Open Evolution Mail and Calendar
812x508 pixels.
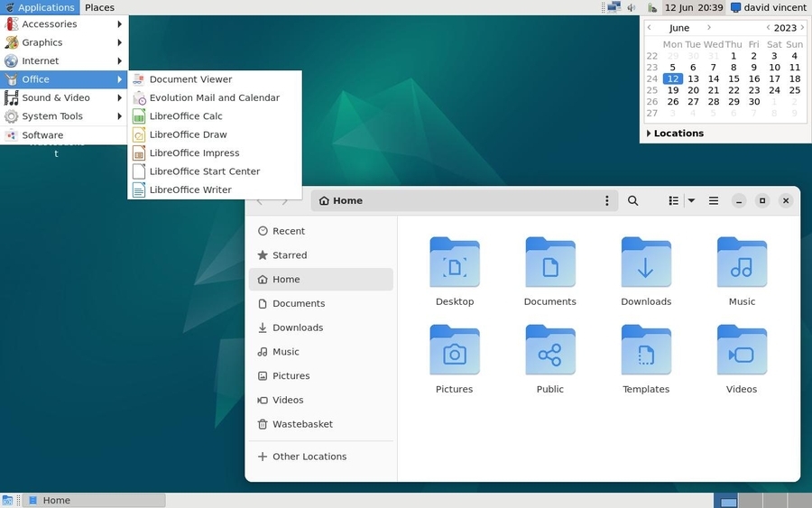click(x=215, y=97)
